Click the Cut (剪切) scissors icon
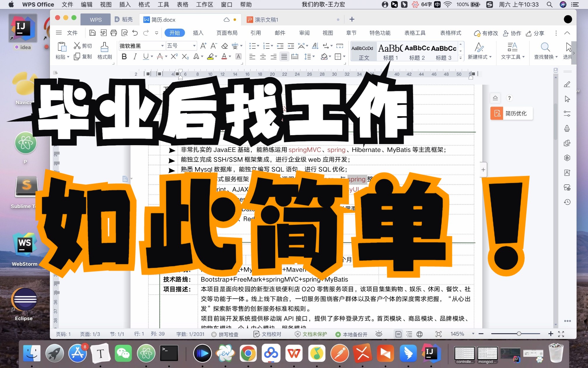 [x=77, y=46]
